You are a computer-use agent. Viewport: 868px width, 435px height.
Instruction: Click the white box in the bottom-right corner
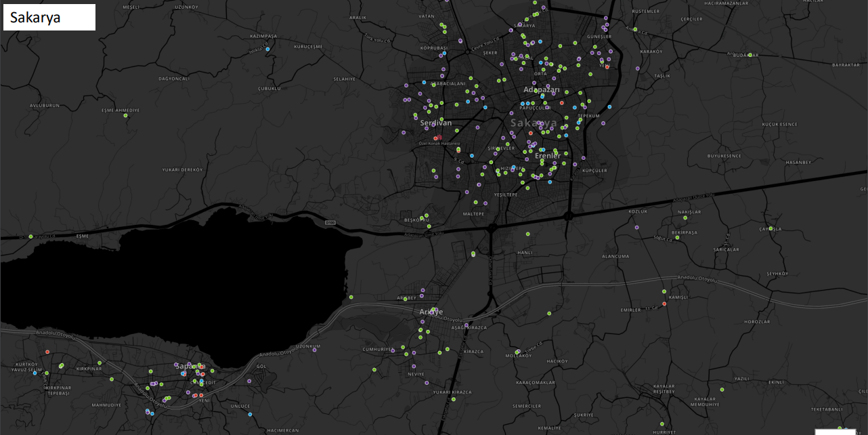point(835,432)
